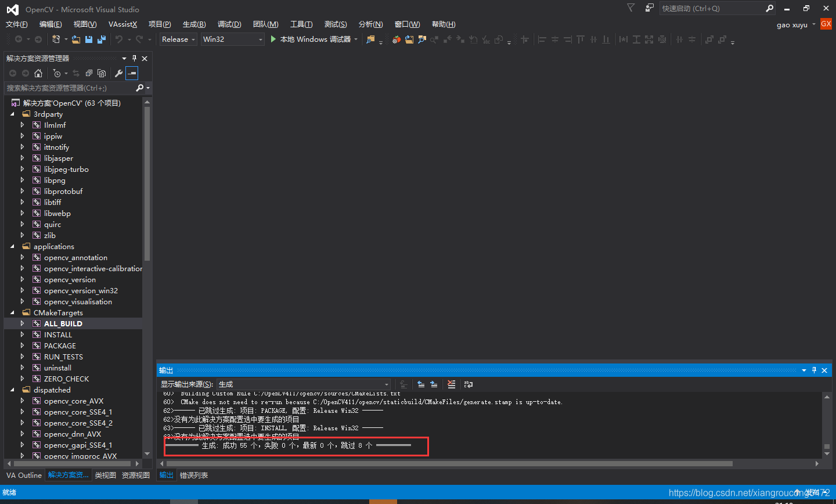Click the 快速启动 Quick Launch field
This screenshot has width=836, height=504.
pyautogui.click(x=712, y=8)
